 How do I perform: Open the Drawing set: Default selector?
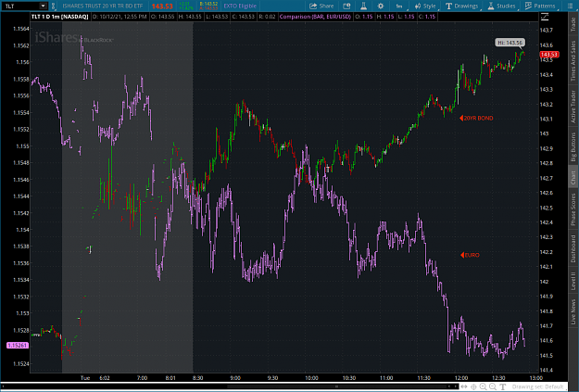[x=538, y=386]
